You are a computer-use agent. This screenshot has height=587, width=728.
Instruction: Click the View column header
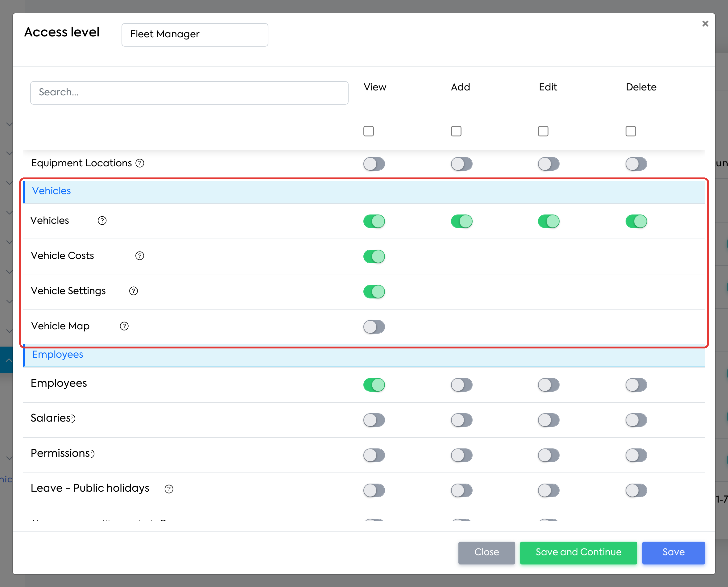(375, 88)
